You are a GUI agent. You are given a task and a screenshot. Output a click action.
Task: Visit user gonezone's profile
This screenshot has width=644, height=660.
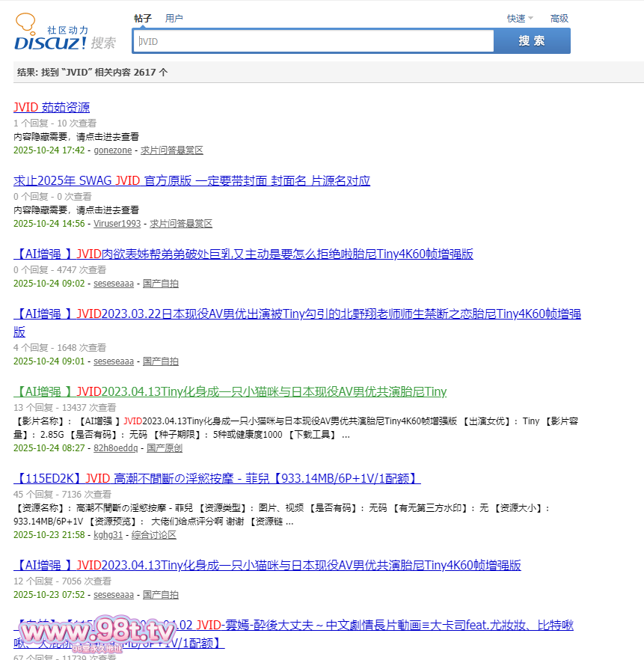[x=112, y=150]
